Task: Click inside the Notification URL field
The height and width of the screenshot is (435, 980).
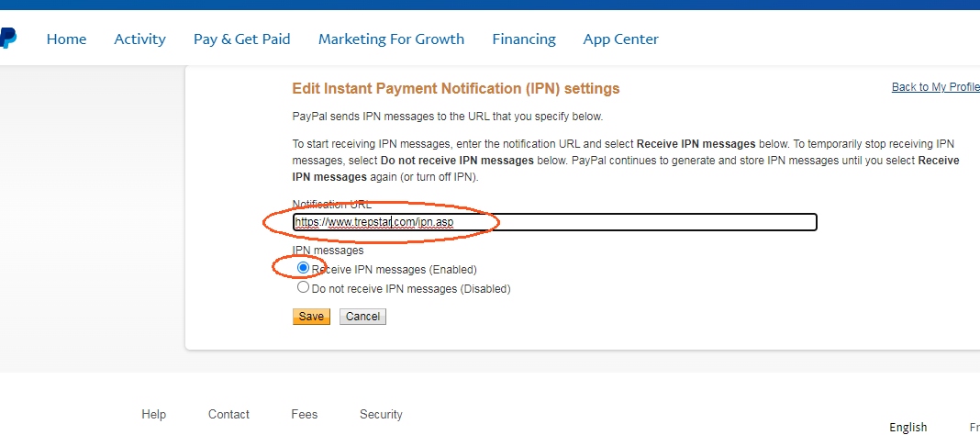Action: 554,222
